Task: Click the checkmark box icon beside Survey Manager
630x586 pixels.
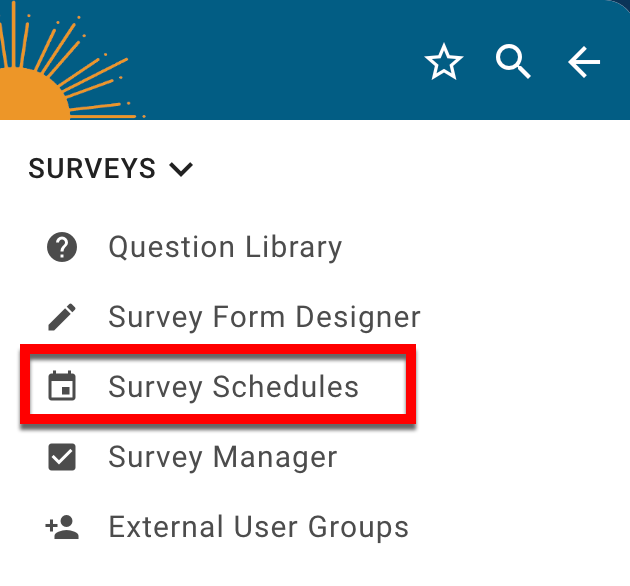Action: 62,457
